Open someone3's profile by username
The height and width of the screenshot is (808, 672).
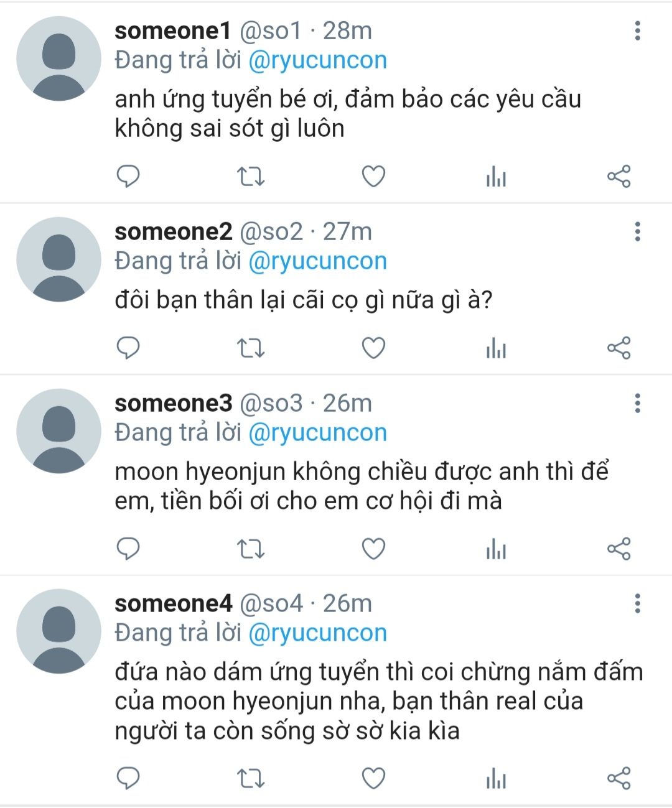point(173,403)
